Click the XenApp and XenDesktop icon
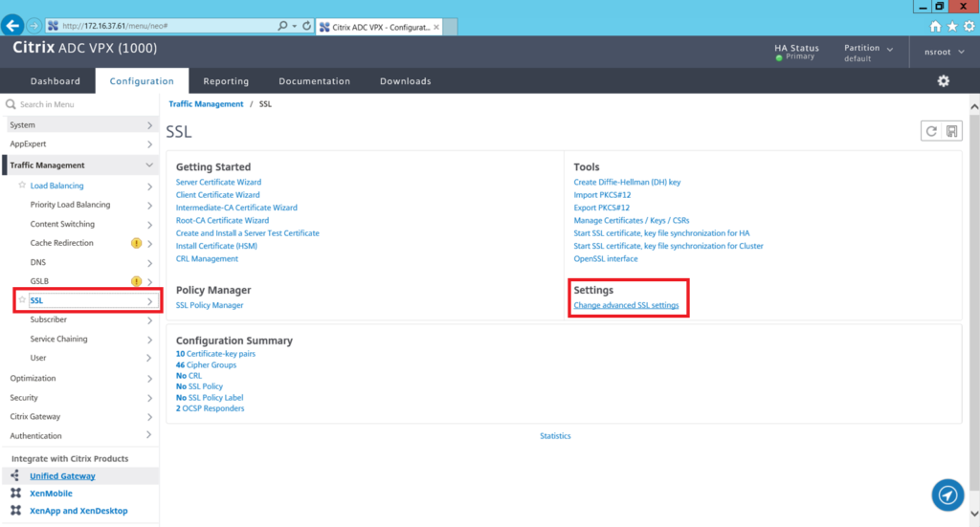Screen dimensions: 980x527 point(15,510)
